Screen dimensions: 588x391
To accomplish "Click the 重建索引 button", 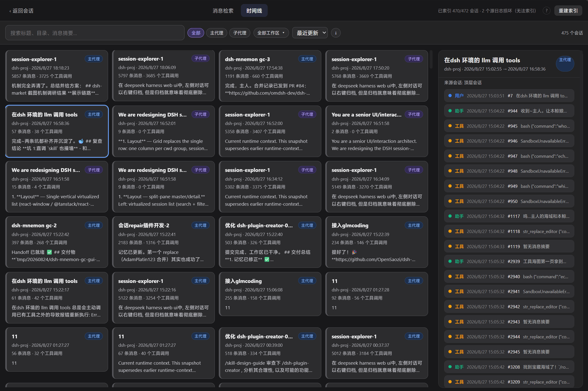I will pyautogui.click(x=568, y=11).
